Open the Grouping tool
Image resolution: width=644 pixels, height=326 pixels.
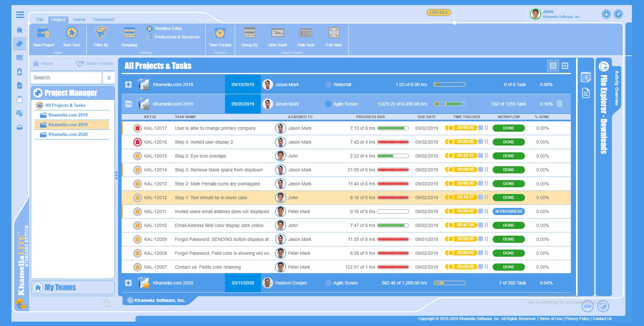tap(129, 33)
